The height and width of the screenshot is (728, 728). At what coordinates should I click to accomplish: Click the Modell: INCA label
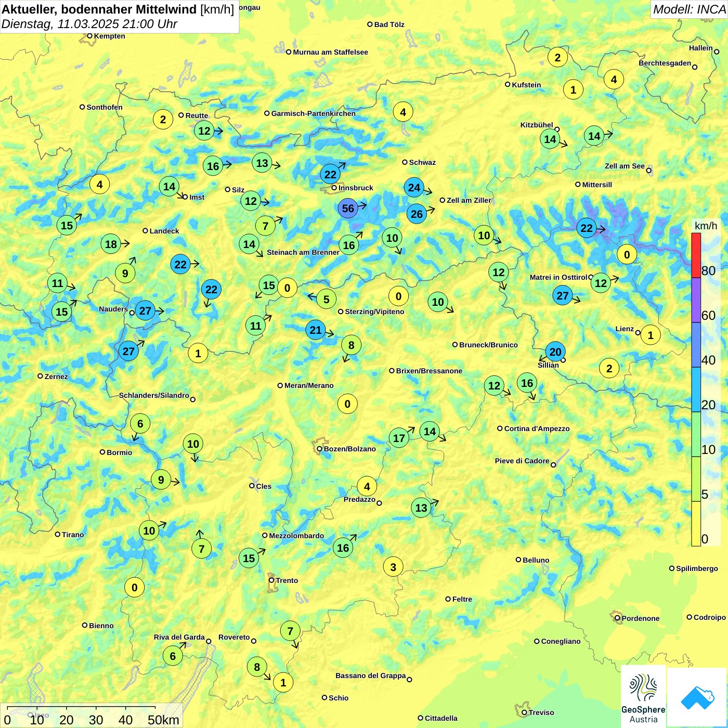click(x=689, y=9)
